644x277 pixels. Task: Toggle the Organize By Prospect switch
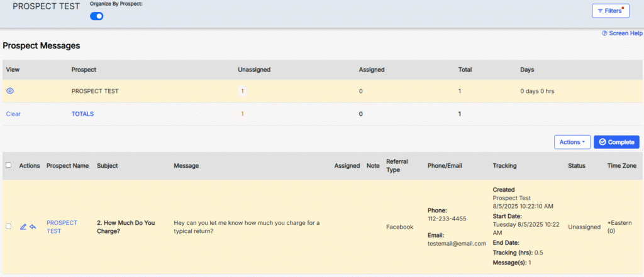[97, 16]
